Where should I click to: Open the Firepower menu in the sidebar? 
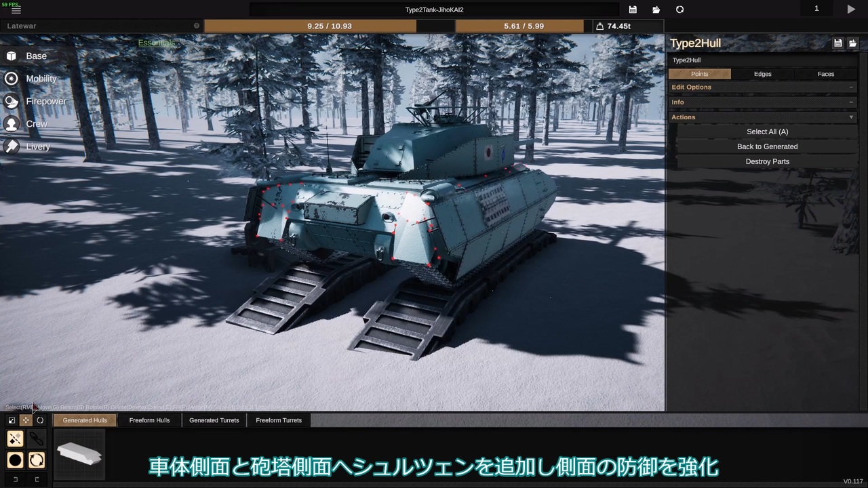point(46,101)
